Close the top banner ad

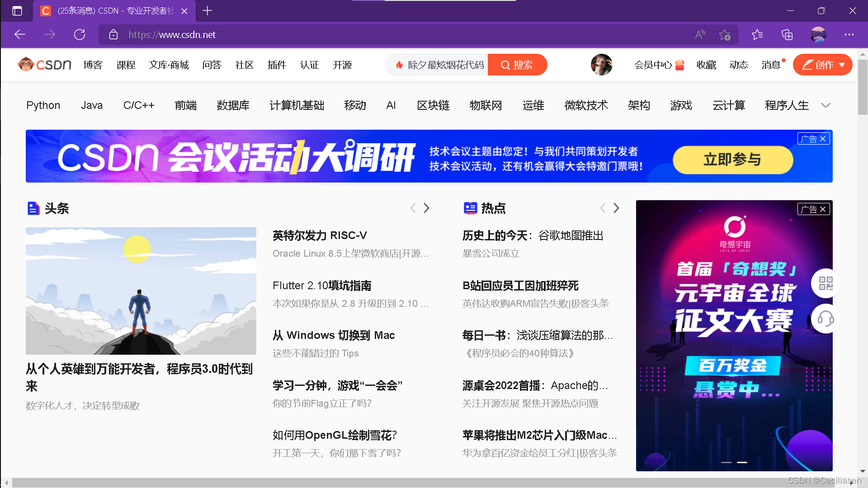click(x=823, y=139)
